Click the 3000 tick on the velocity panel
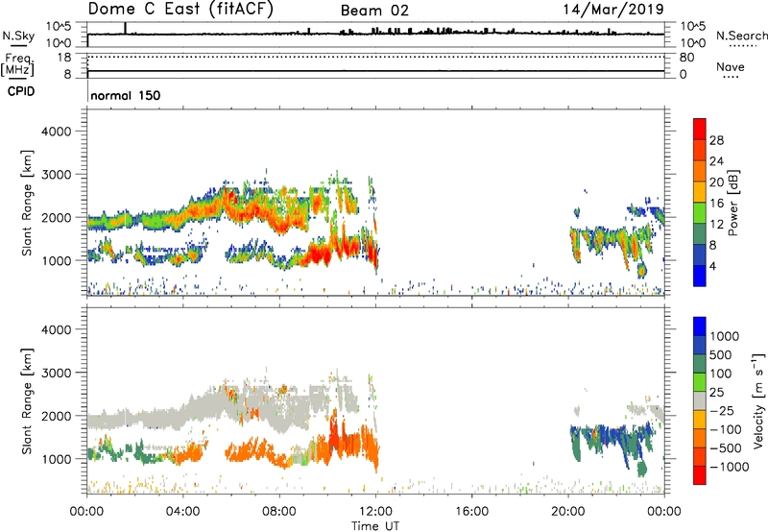 point(56,373)
